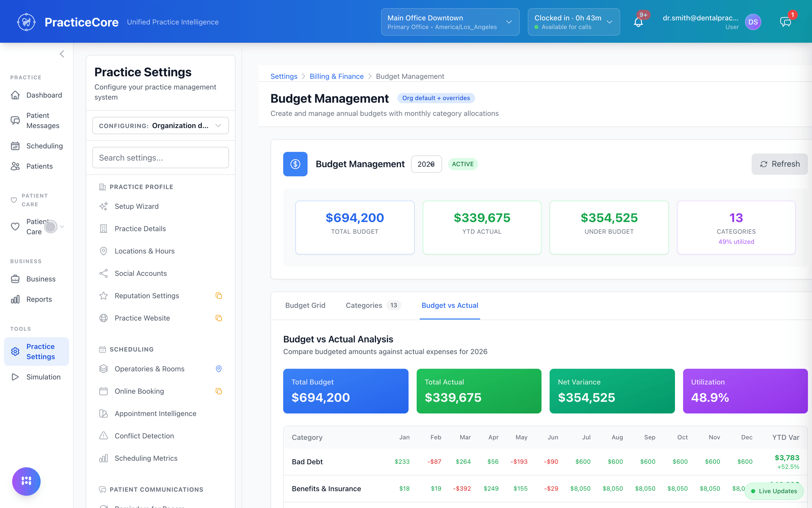
Task: Open Online Booking settings
Action: click(x=160, y=391)
